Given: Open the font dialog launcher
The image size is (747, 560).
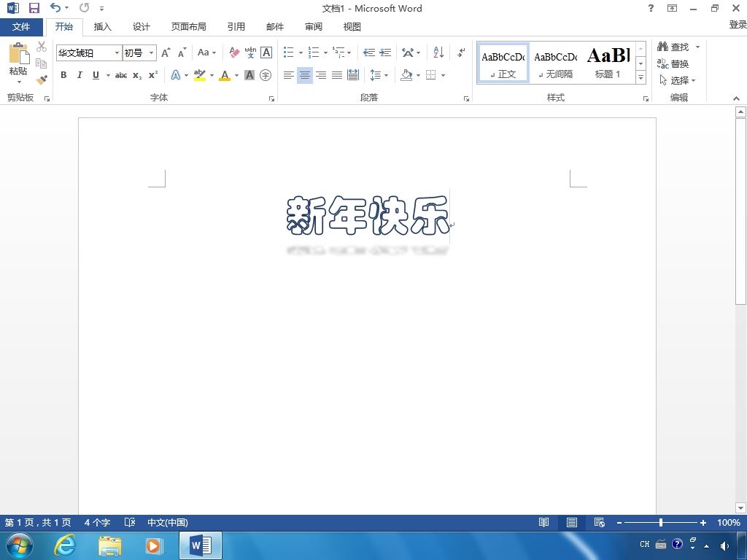Looking at the screenshot, I should point(271,98).
